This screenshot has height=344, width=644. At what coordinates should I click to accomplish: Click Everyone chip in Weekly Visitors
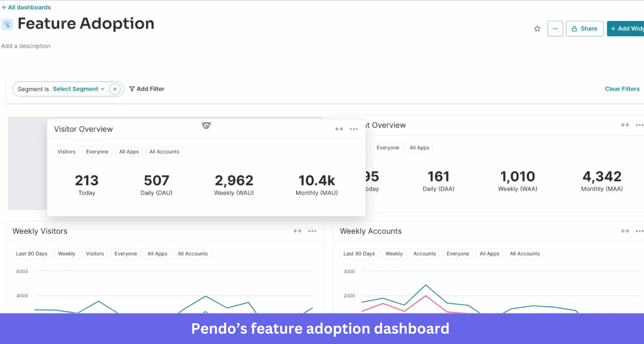(126, 254)
